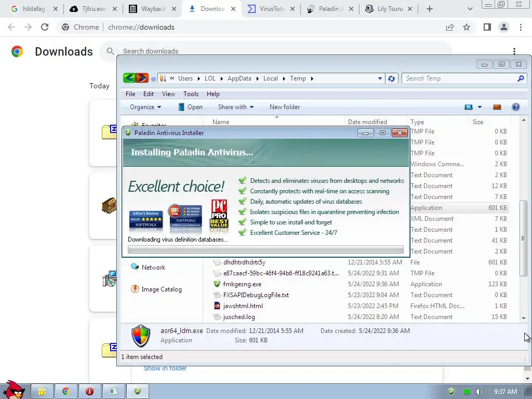Click the tray volume speaker icon
Viewport: 532px width, 399px height.
coord(479,392)
